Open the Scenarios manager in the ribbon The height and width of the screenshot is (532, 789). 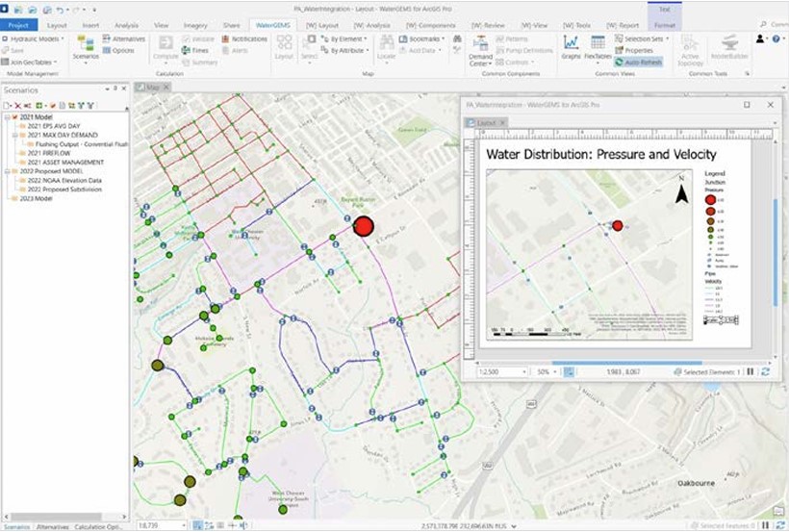(86, 48)
